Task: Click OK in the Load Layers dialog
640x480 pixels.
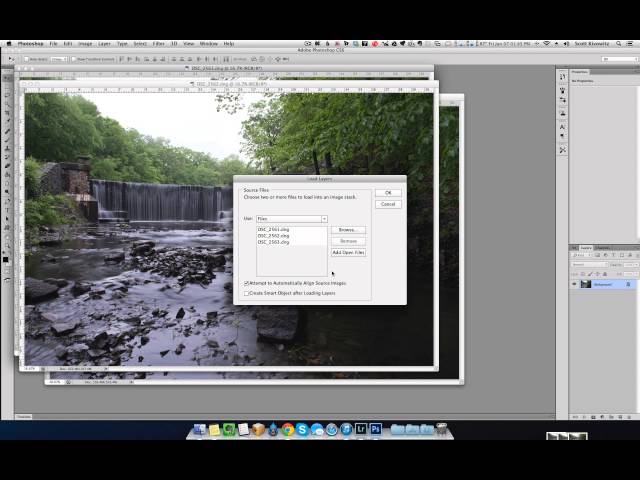Action: (388, 193)
